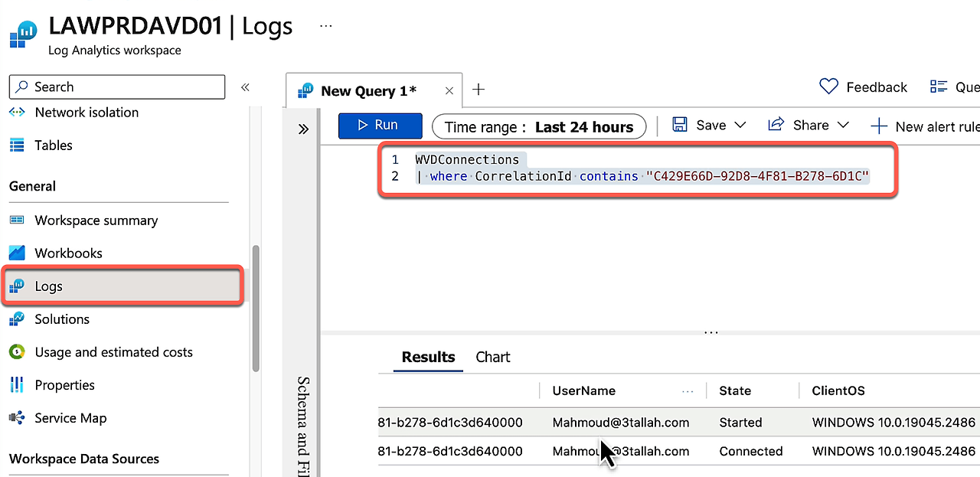Click the Usage and estimated costs icon

click(x=17, y=352)
